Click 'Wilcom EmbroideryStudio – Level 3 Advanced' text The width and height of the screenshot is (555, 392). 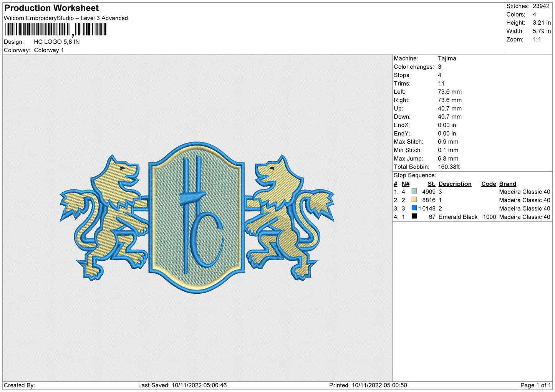tap(66, 18)
